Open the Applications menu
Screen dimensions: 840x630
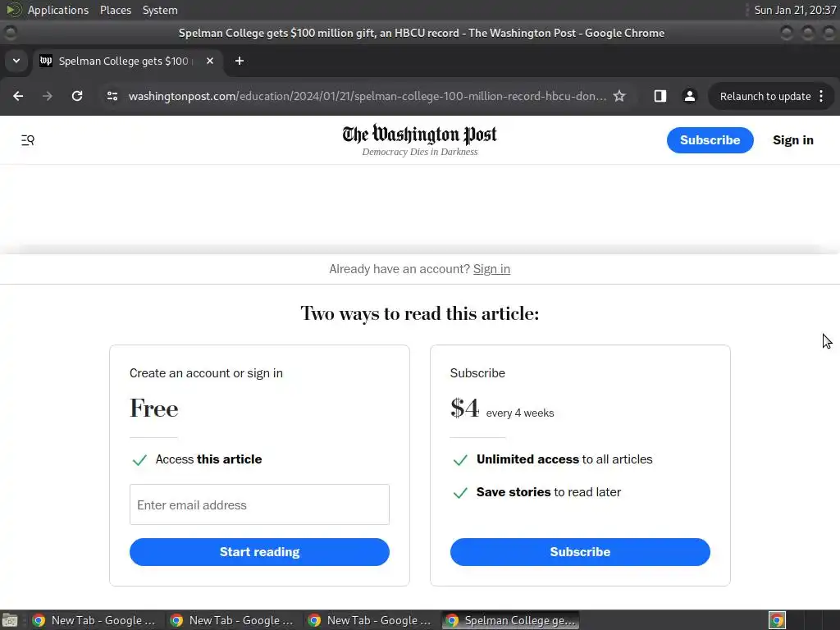click(58, 10)
